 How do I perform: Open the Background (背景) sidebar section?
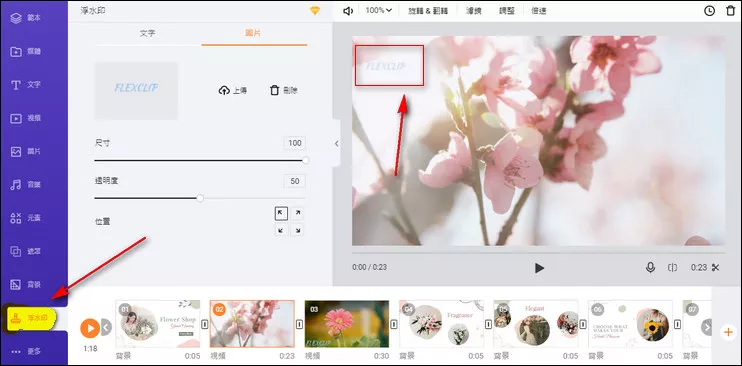coord(26,285)
